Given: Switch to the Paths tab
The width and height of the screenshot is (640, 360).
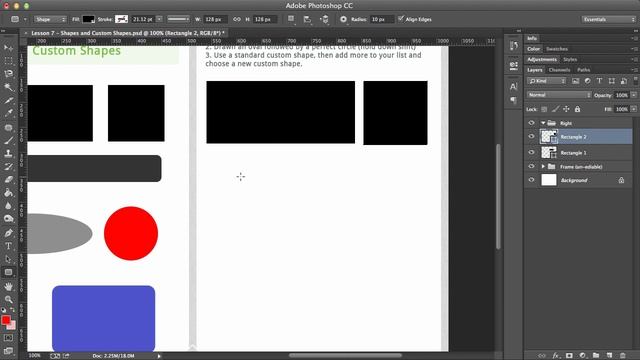Looking at the screenshot, I should point(584,70).
